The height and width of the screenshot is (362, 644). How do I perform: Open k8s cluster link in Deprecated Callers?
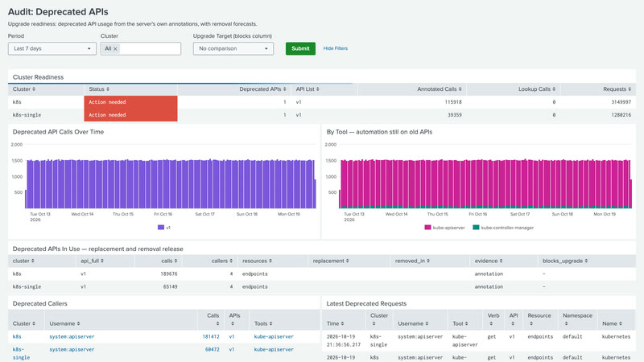[17, 336]
